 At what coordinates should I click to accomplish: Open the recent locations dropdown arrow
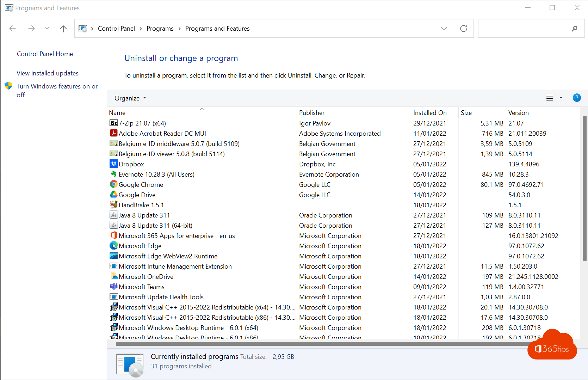tap(47, 29)
